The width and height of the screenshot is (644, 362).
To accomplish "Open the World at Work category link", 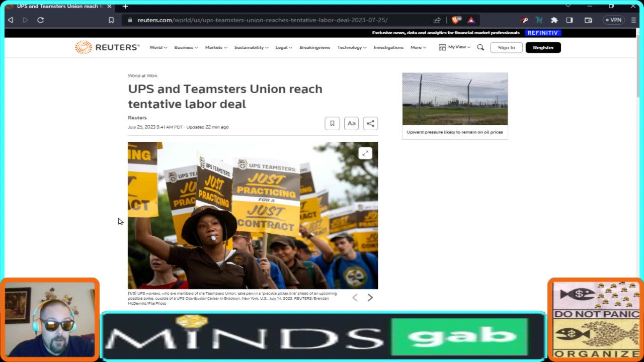I will point(142,76).
